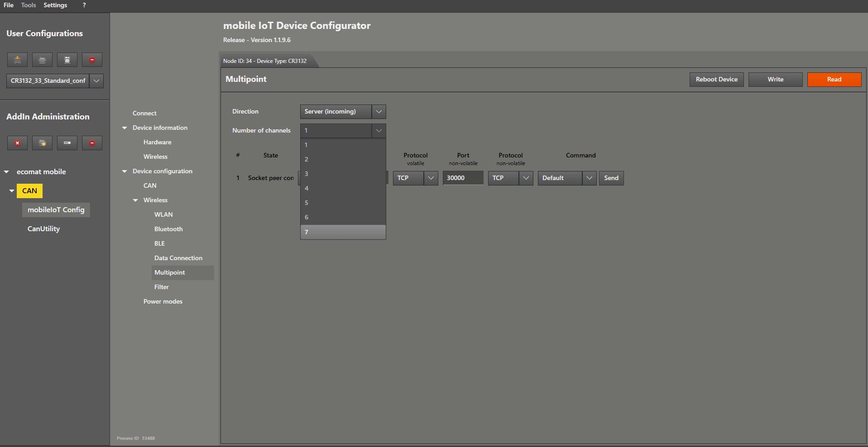The height and width of the screenshot is (447, 868).
Task: Open the Settings menu
Action: coord(55,5)
